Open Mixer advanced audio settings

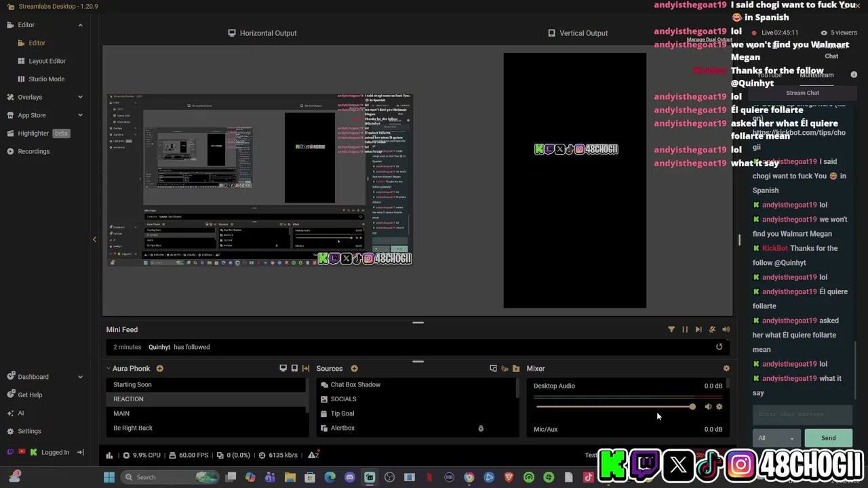[x=726, y=369]
